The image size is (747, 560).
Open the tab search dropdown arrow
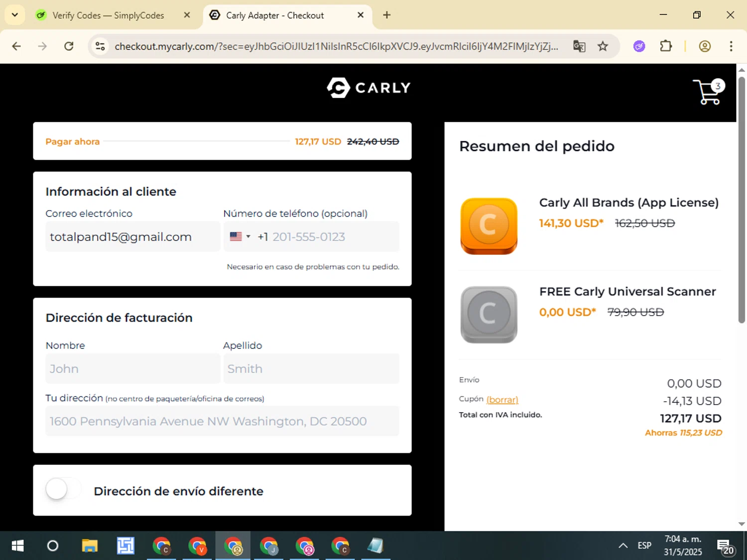click(x=15, y=15)
